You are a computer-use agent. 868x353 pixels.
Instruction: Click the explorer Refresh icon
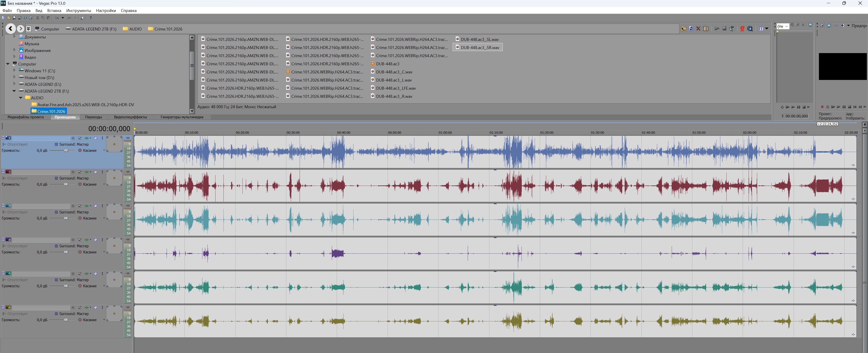(x=691, y=29)
